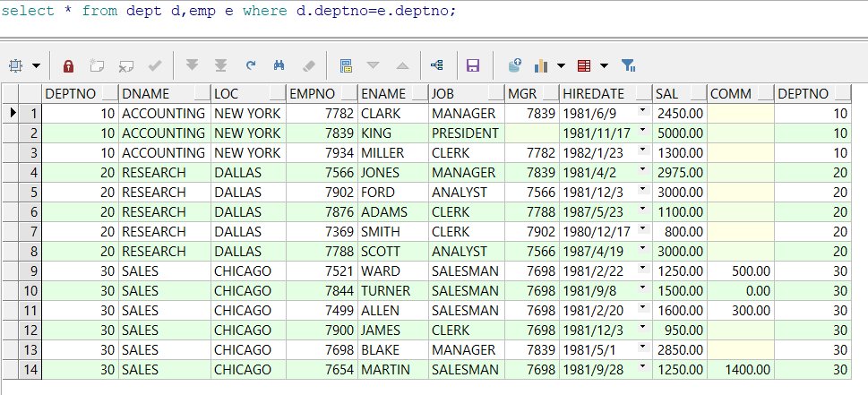Open date dropdown for 1981/11/17
Image resolution: width=868 pixels, height=395 pixels.
point(642,131)
